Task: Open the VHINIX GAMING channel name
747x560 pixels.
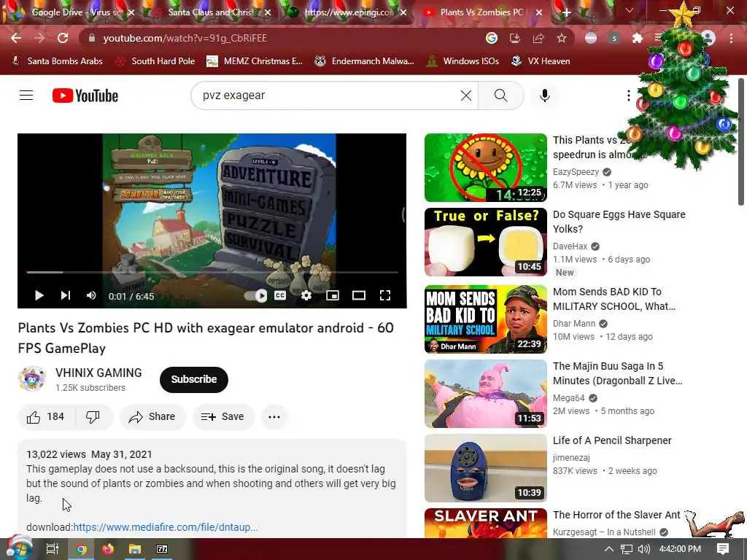Action: pos(98,373)
